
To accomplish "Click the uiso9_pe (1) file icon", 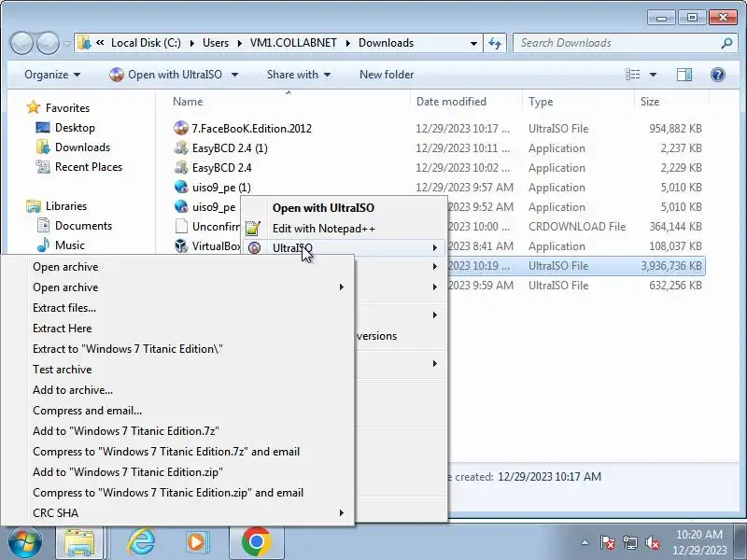I will [x=181, y=188].
